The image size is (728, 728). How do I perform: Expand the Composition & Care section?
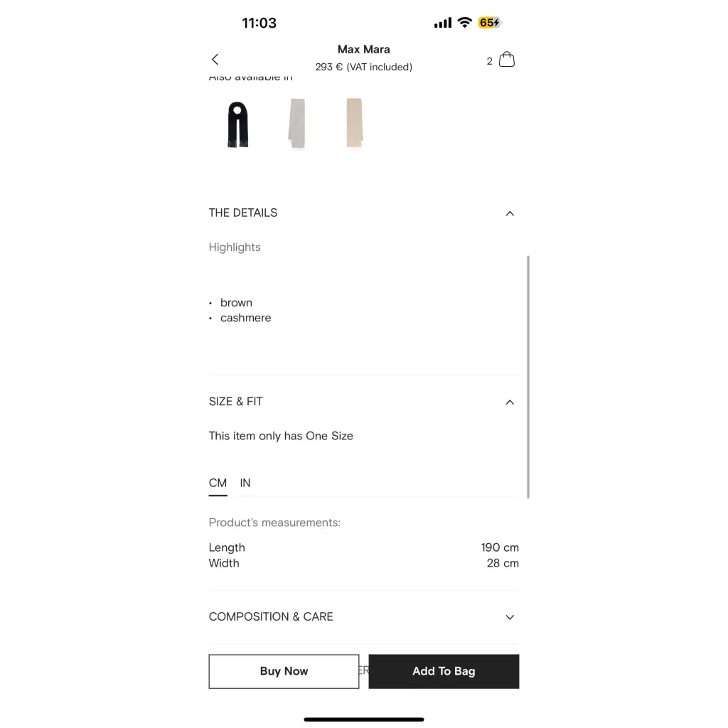[509, 617]
